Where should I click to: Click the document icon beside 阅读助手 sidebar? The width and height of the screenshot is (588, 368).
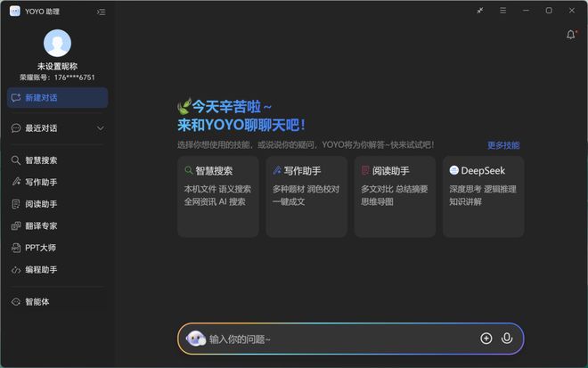[16, 204]
